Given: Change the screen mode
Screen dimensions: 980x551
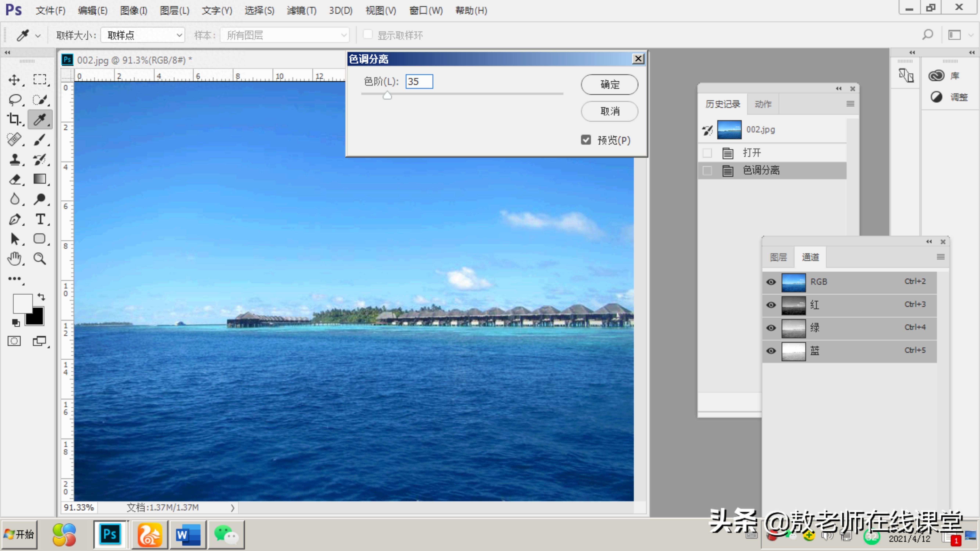Looking at the screenshot, I should click(40, 341).
